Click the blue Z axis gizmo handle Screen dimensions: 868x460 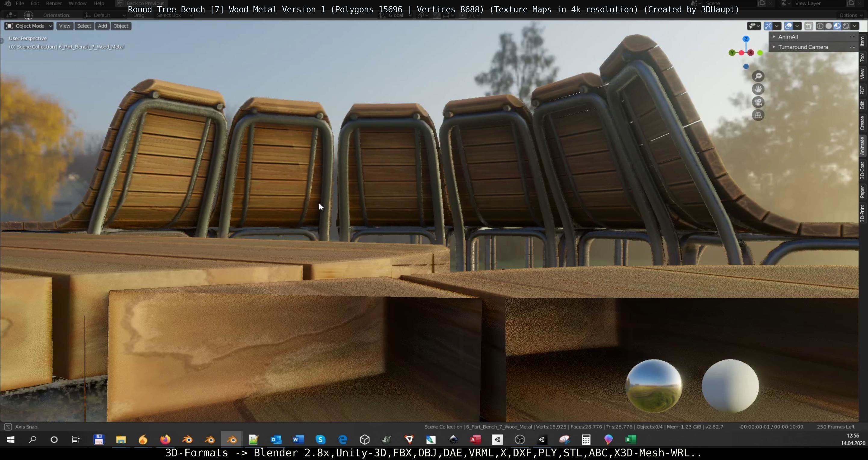pos(746,39)
